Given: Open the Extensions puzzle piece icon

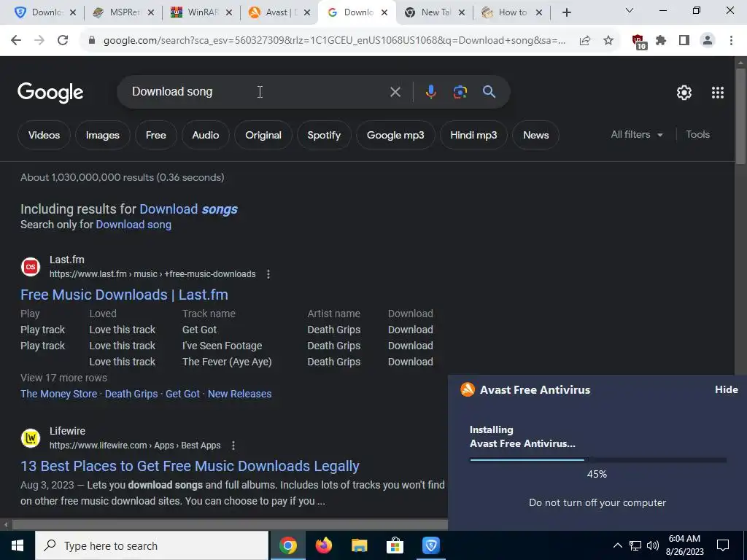Looking at the screenshot, I should [x=661, y=41].
